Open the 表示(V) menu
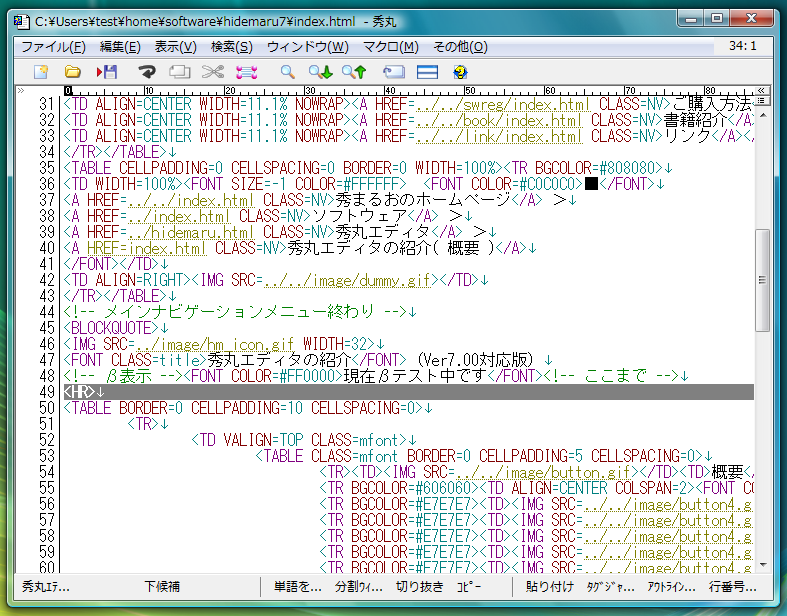 pyautogui.click(x=175, y=47)
